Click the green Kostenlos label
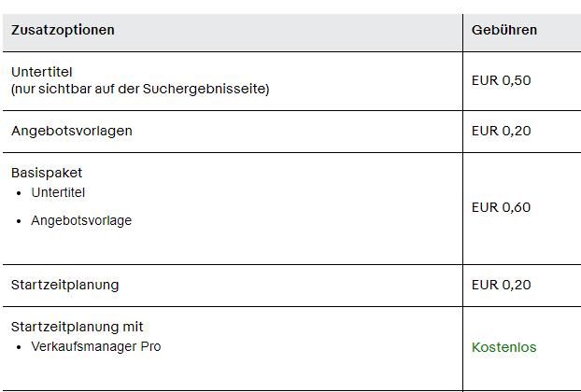581x392 pixels. (x=504, y=347)
